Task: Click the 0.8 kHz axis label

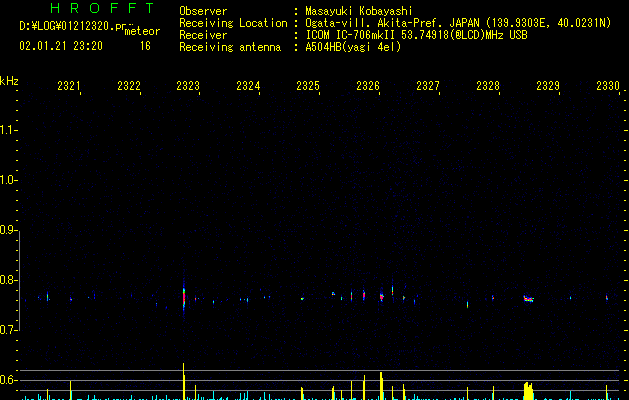Action: 8,280
